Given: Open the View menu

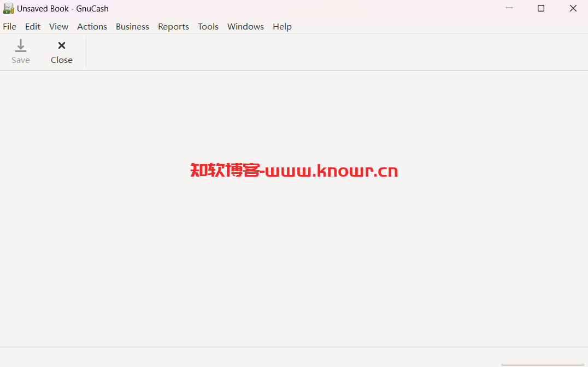Looking at the screenshot, I should (x=58, y=27).
